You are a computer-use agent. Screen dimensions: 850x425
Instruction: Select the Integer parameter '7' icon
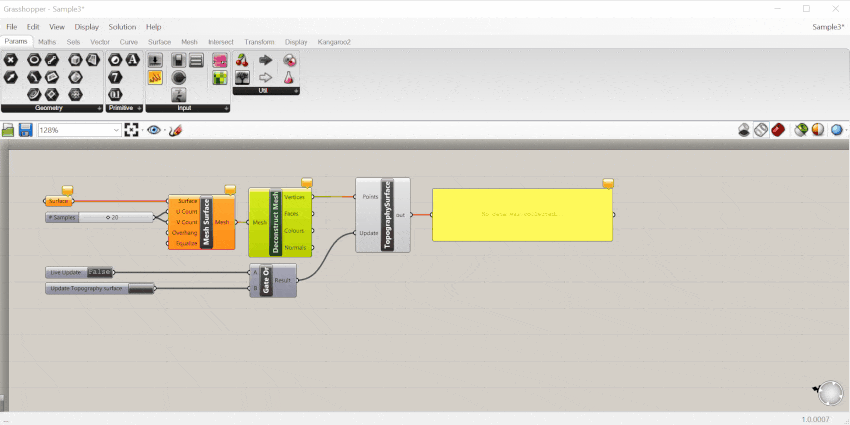(115, 78)
